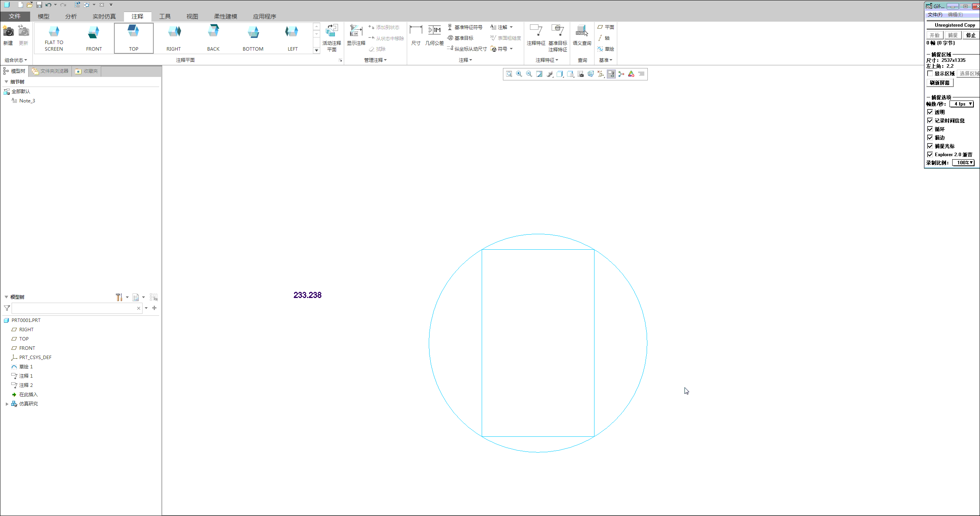Click the Undo arrow icon
980x516 pixels.
pos(48,5)
